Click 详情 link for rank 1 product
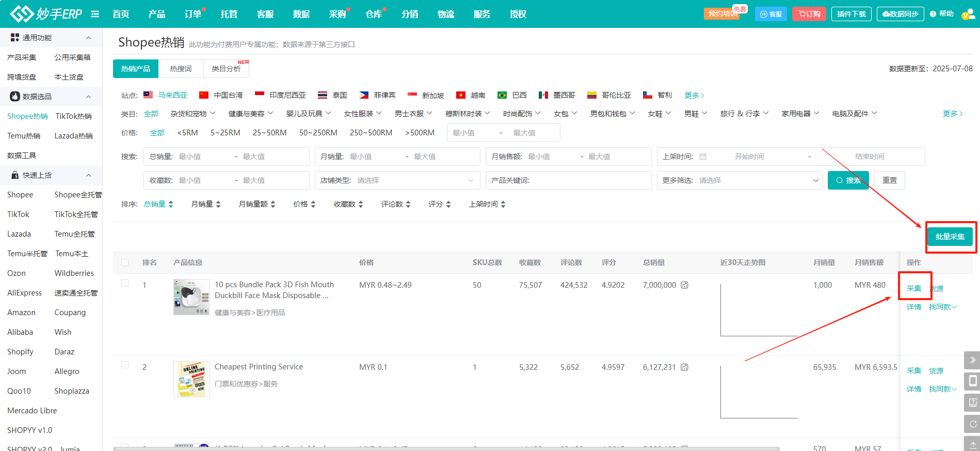This screenshot has height=451, width=980. (x=914, y=307)
